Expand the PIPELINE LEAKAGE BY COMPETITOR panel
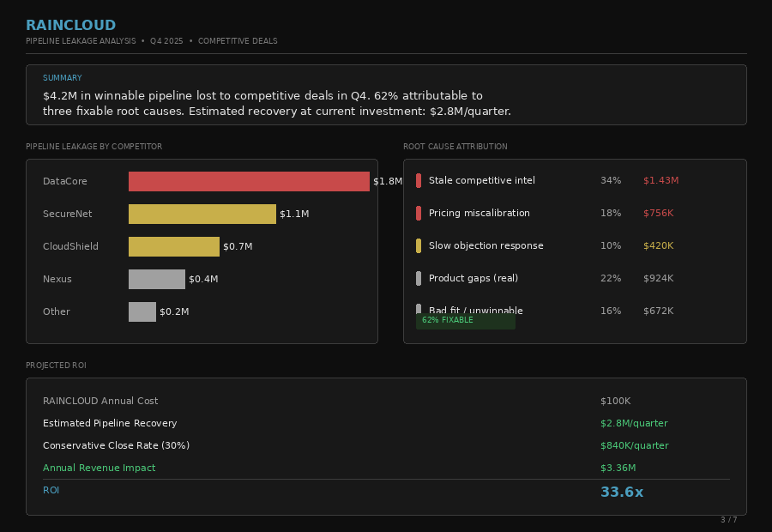The width and height of the screenshot is (772, 532). [x=94, y=147]
